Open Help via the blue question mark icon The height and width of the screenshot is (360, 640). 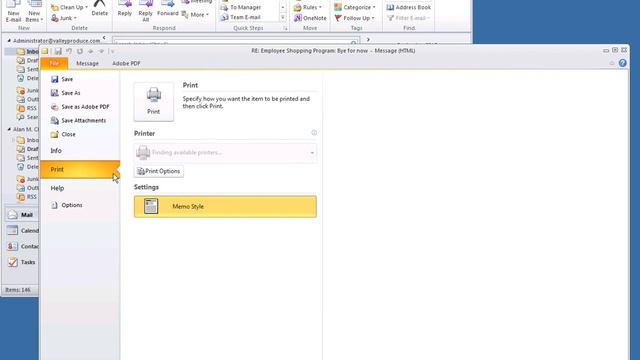coord(622,63)
